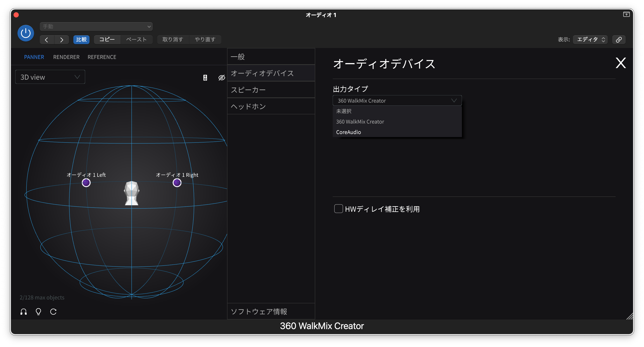644x347 pixels.
Task: Choose 360 WalkMix Creator list option
Action: (397, 122)
